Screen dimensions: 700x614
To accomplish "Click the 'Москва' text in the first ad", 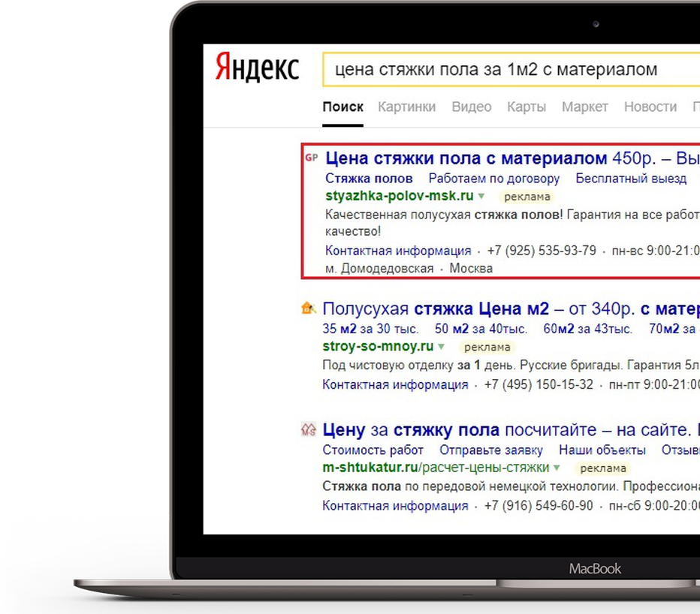I will point(471,268).
